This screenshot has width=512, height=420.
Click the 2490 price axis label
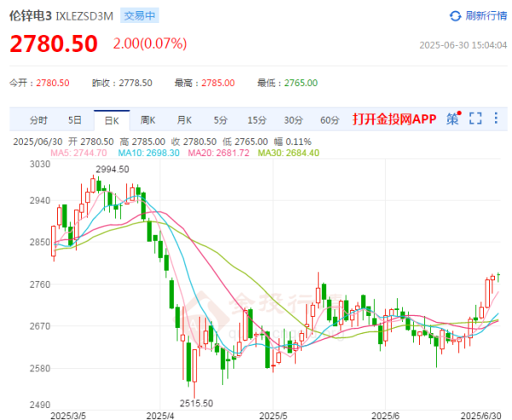[40, 405]
